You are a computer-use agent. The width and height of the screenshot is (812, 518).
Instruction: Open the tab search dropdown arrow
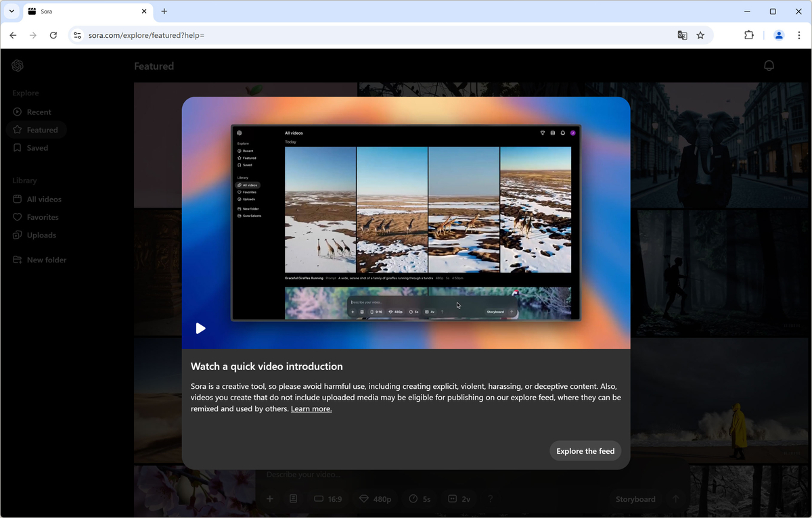pyautogui.click(x=12, y=11)
